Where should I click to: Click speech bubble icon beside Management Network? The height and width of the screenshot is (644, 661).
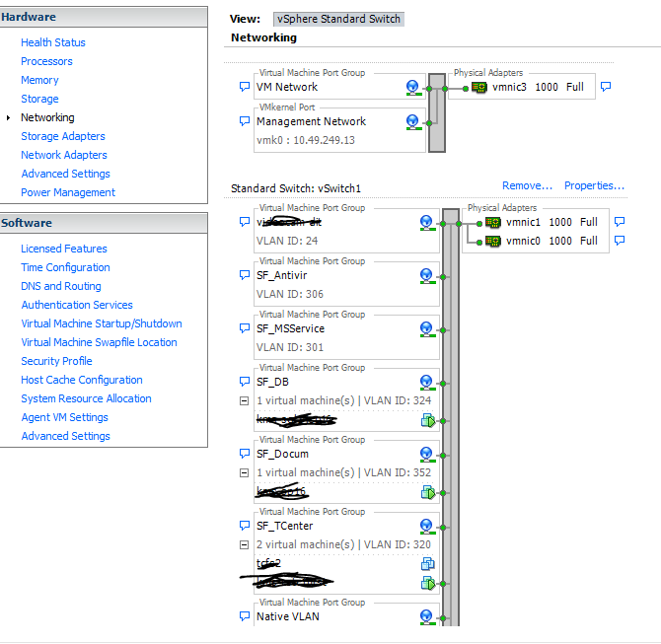pos(245,121)
